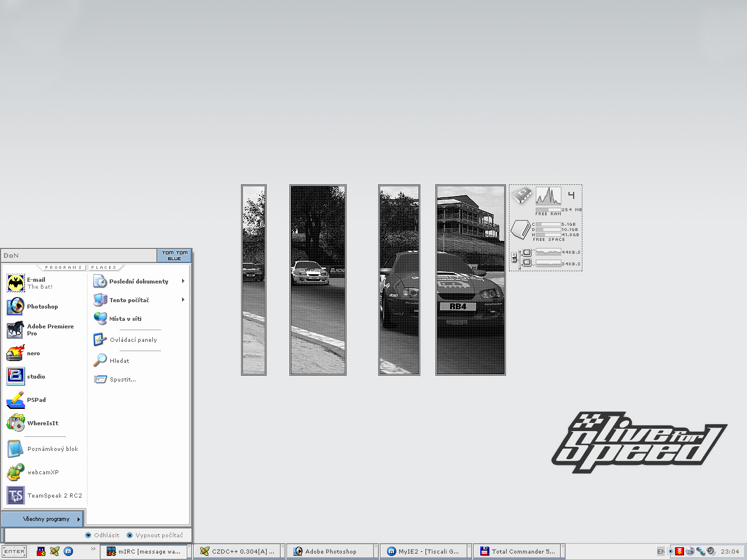Click the TOM TOM BLUE label
Image resolution: width=747 pixels, height=560 pixels.
click(174, 256)
